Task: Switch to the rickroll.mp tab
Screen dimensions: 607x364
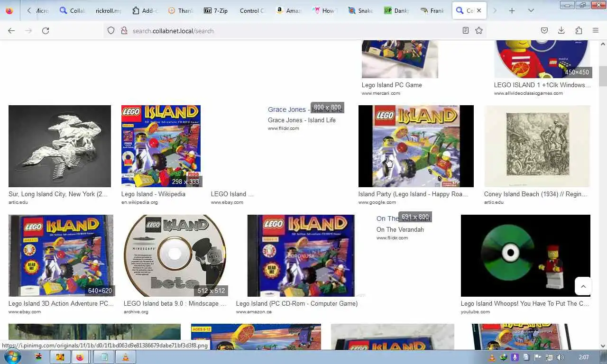Action: pos(108,10)
